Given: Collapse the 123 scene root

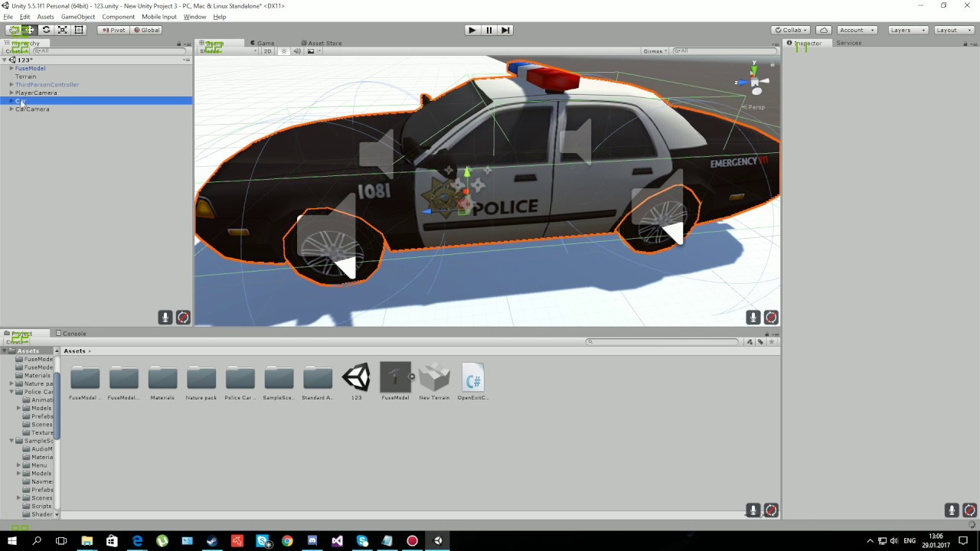Looking at the screenshot, I should 4,60.
